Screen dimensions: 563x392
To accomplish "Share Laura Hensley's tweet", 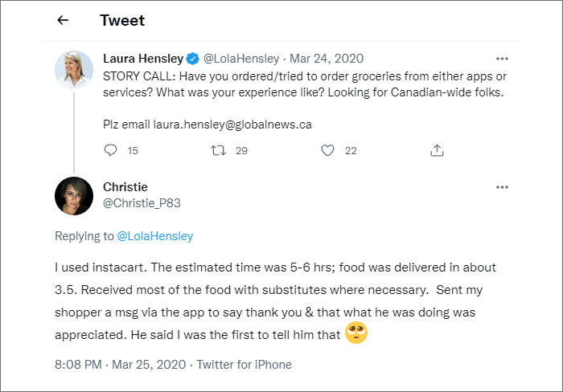I will pos(437,150).
